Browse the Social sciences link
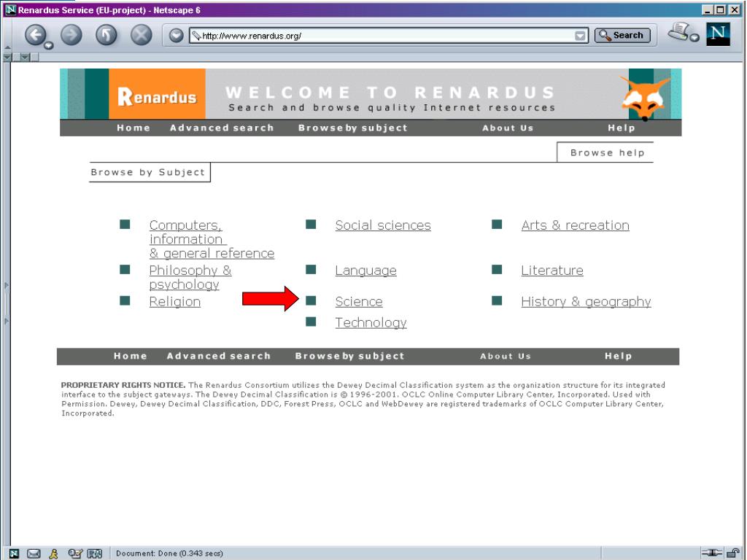The height and width of the screenshot is (560, 747). [383, 225]
